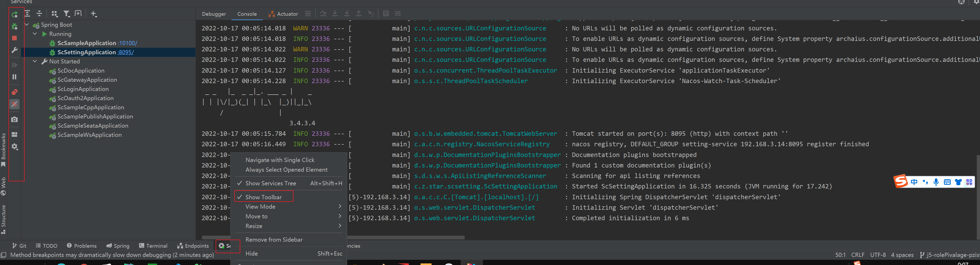Open the Group By dropdown icon
The height and width of the screenshot is (265, 980).
pyautogui.click(x=55, y=14)
